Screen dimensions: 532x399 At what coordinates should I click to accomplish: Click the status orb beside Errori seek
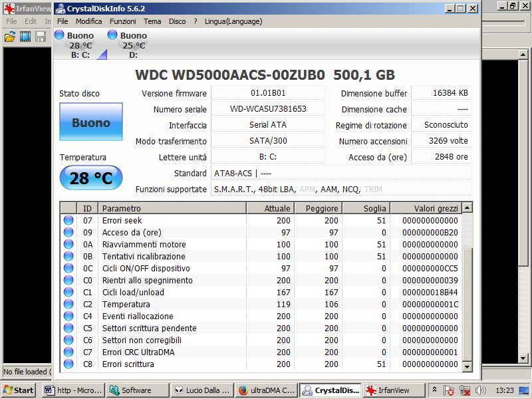coord(68,221)
